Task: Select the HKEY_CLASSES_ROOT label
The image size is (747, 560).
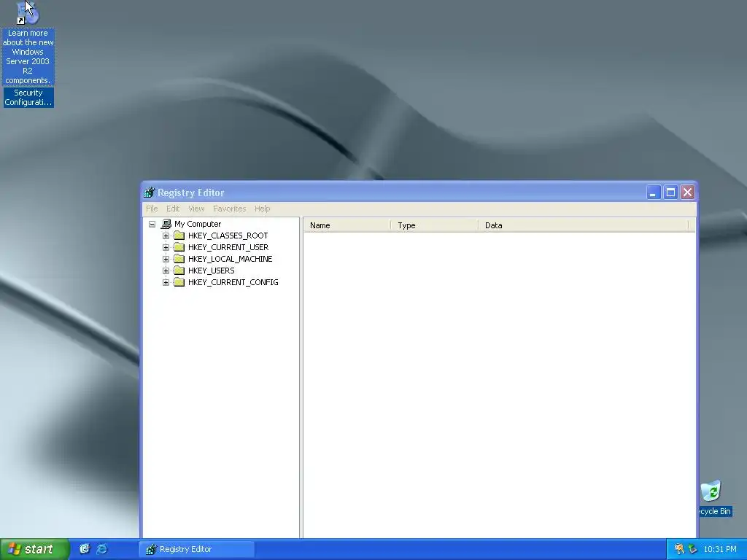Action: click(x=228, y=236)
